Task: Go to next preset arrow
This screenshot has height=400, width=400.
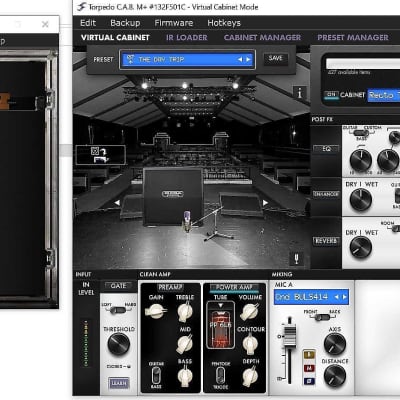Action: pyautogui.click(x=248, y=60)
